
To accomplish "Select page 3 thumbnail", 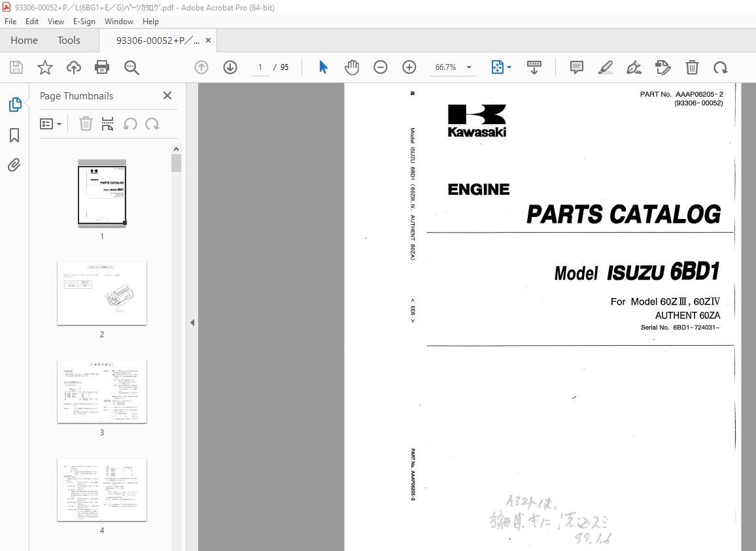I will pyautogui.click(x=102, y=392).
